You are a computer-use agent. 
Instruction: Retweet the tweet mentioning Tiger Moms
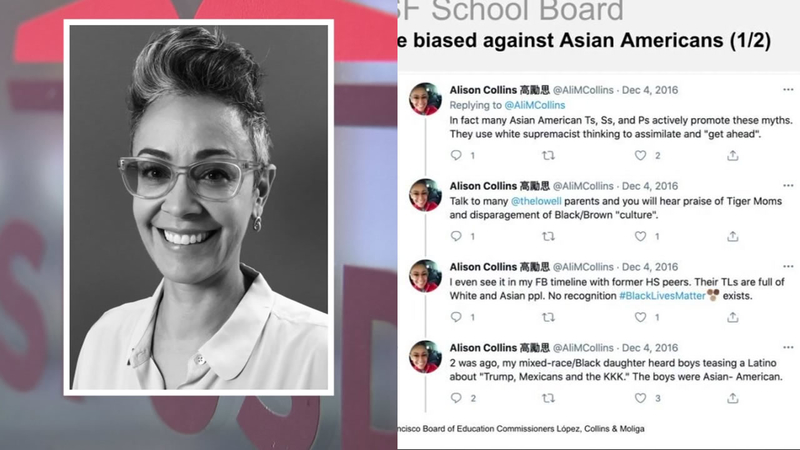[x=548, y=236]
